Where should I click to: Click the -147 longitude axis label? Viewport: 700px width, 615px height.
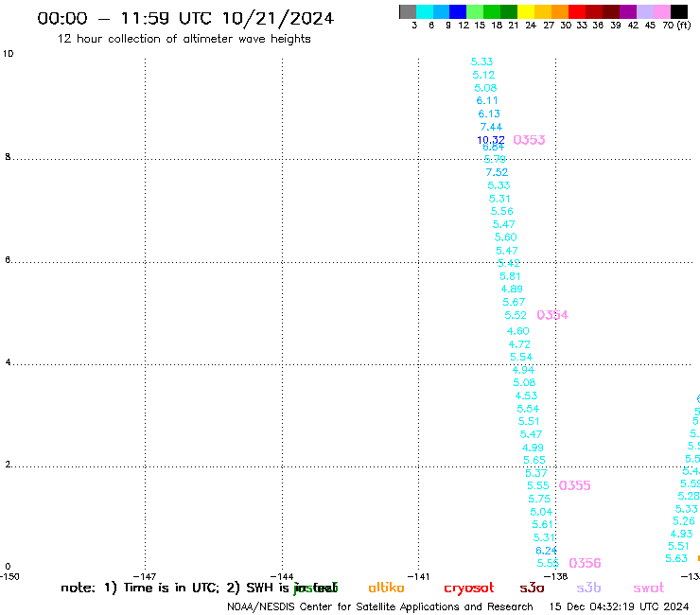tap(145, 576)
